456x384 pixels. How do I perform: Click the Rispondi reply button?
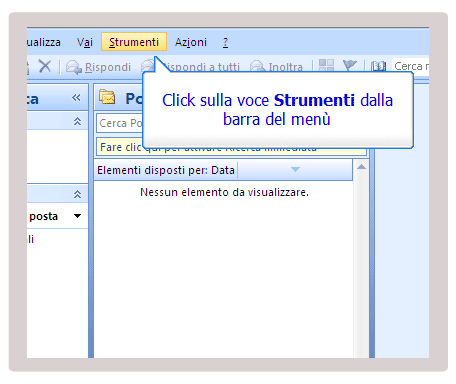pyautogui.click(x=99, y=67)
